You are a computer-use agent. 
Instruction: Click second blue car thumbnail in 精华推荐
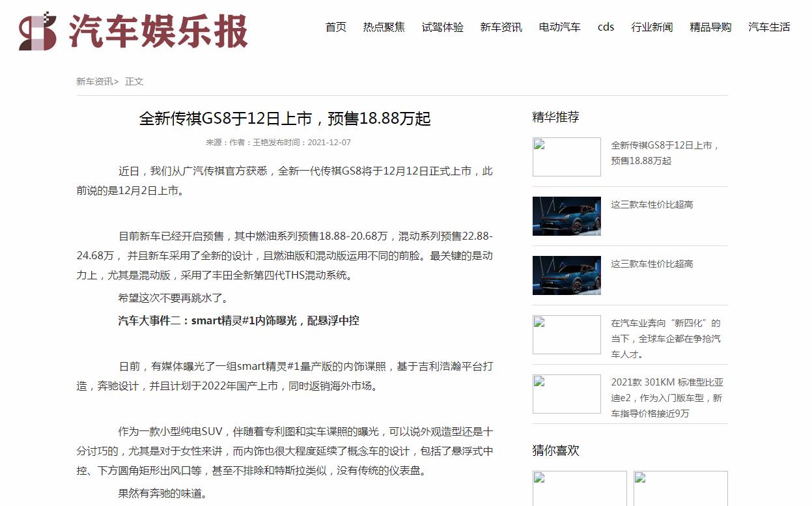(x=567, y=275)
